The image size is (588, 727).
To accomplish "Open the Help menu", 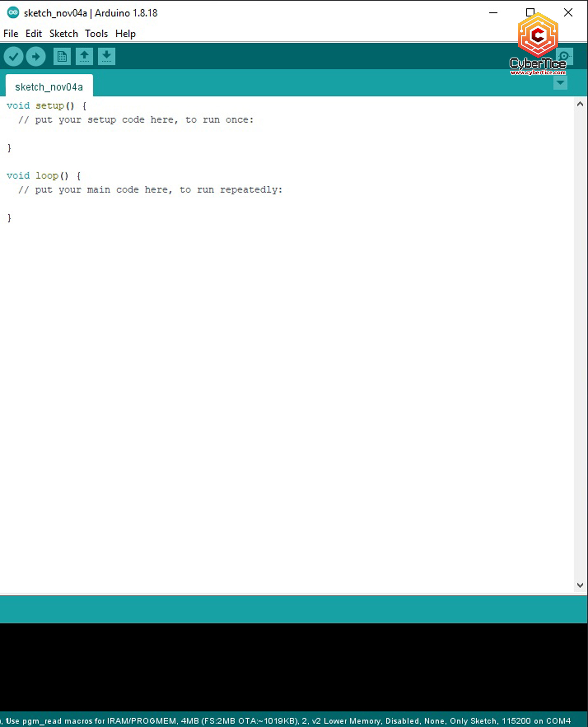I will [x=125, y=34].
